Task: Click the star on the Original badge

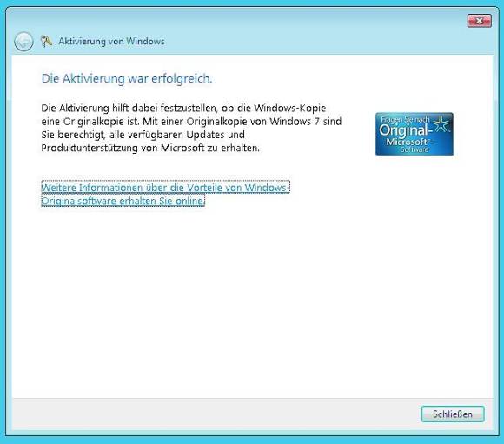Action: (441, 123)
